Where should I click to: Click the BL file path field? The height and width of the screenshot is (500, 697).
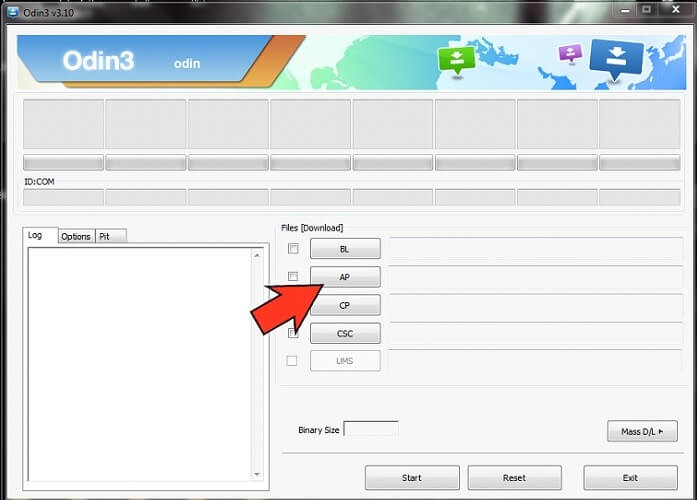coord(536,248)
